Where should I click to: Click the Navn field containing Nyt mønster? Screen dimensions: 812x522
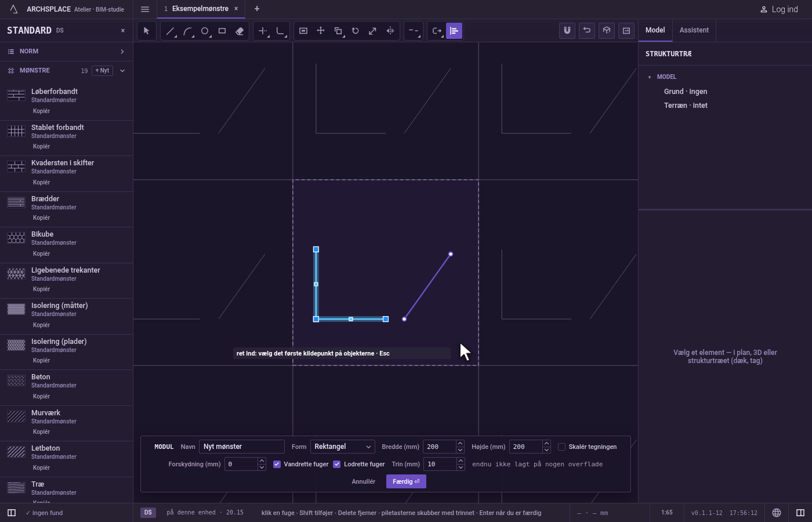242,447
